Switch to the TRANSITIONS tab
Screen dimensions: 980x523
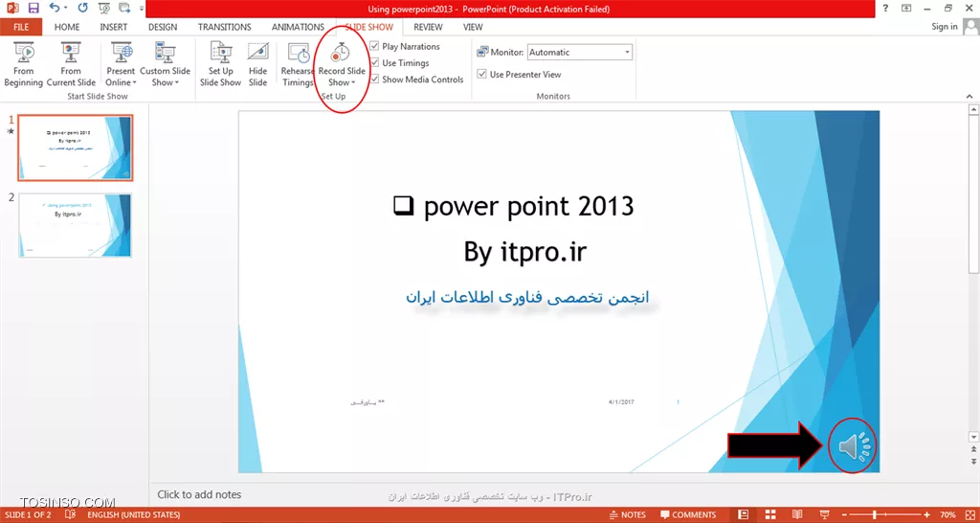click(x=224, y=27)
